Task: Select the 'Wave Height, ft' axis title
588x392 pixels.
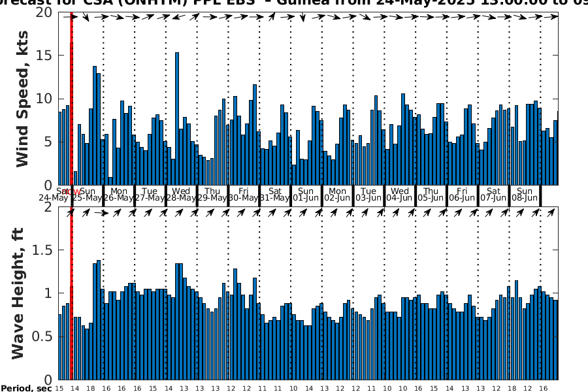Action: (18, 293)
